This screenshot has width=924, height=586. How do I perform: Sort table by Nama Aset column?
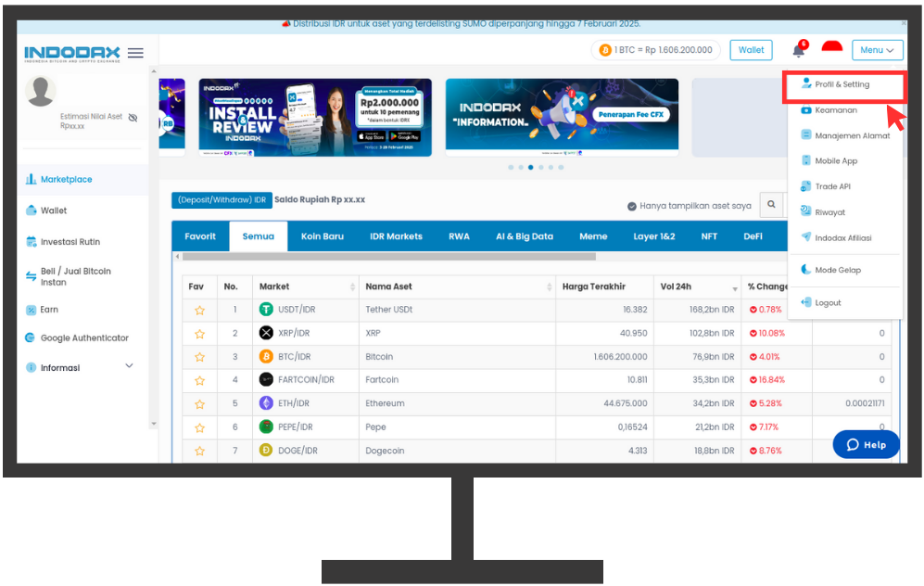point(457,287)
